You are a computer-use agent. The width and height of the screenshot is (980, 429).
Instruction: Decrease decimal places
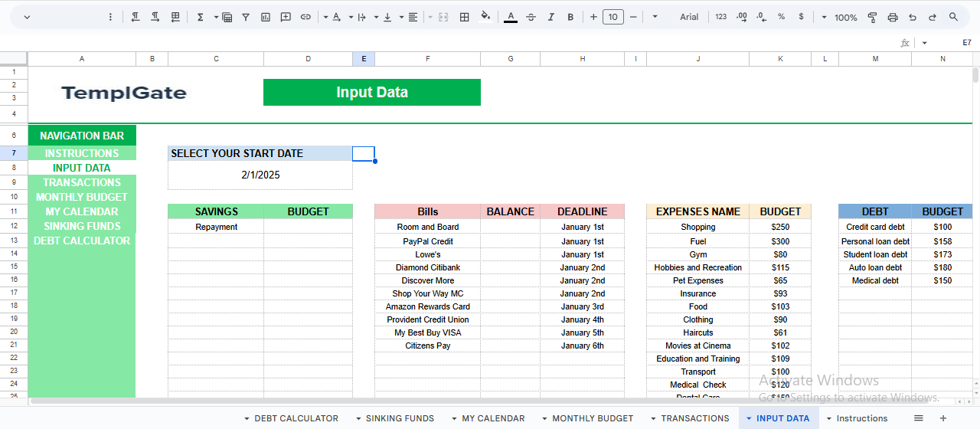(x=761, y=17)
